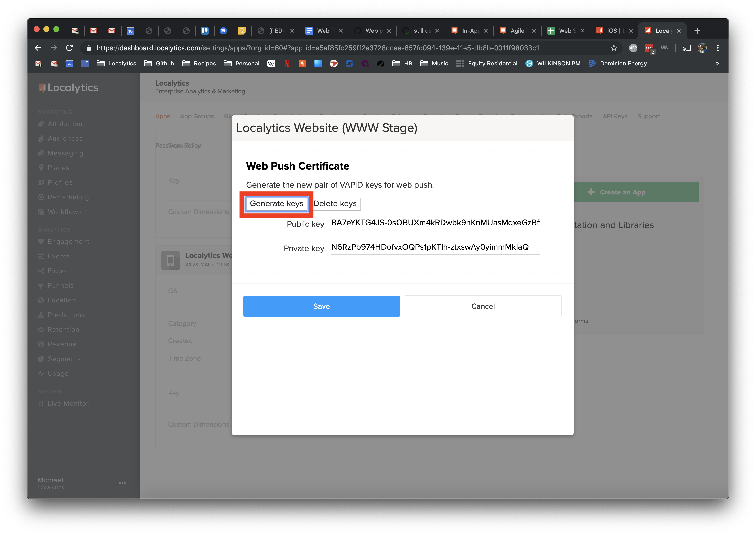The width and height of the screenshot is (756, 535).
Task: Open Michael's account options ellipsis
Action: point(122,483)
